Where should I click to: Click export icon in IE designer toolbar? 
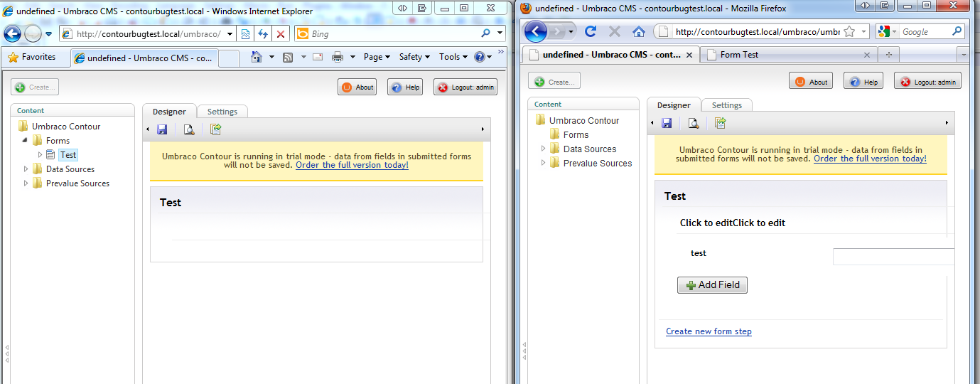point(216,129)
